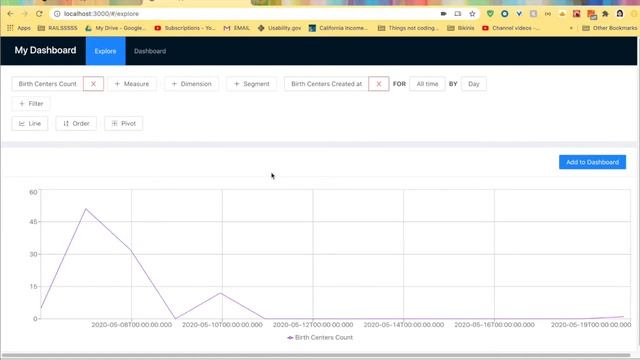
Task: Click the browser forward arrow
Action: tap(25, 13)
